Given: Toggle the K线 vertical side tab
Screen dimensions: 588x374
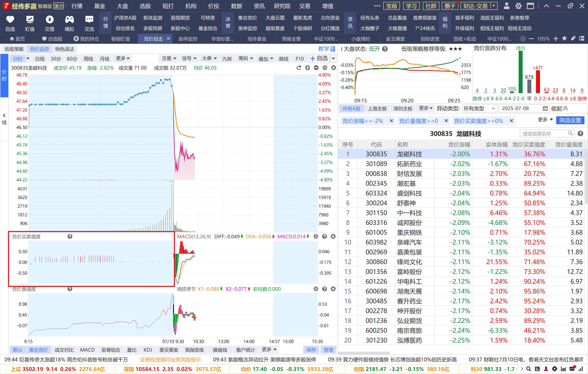Looking at the screenshot, I should pyautogui.click(x=4, y=119).
